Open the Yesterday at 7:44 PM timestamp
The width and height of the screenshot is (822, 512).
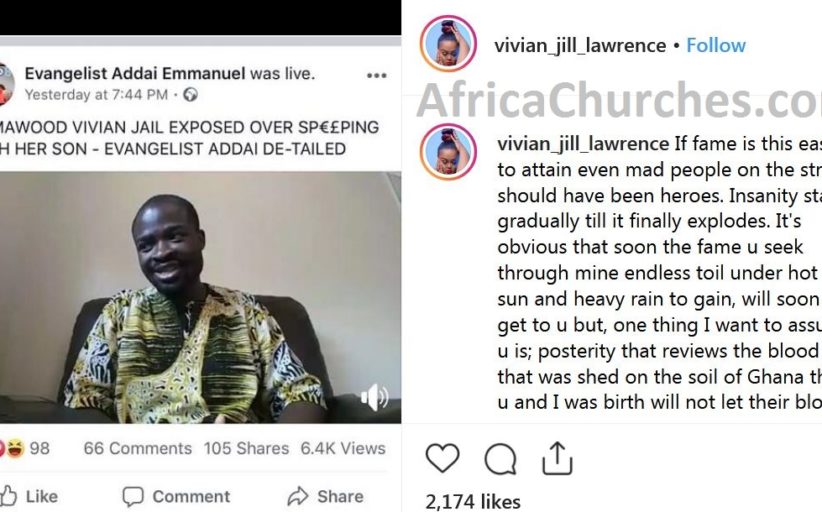pyautogui.click(x=96, y=95)
